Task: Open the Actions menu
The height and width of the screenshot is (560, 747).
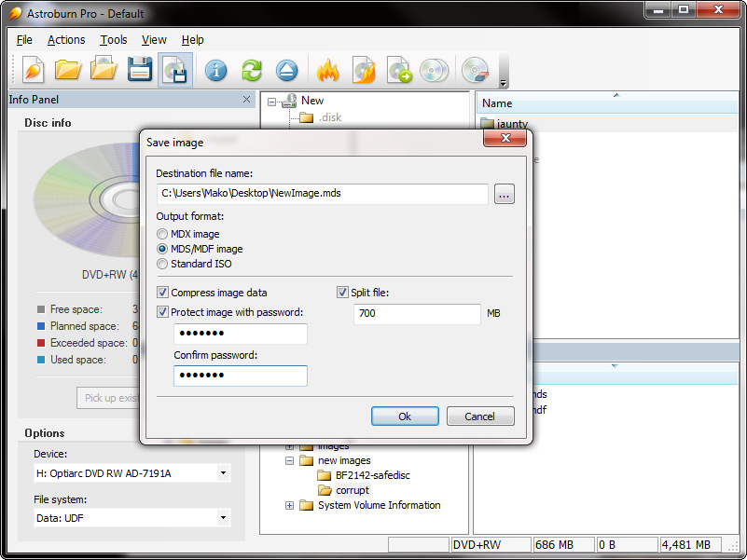Action: [x=66, y=40]
